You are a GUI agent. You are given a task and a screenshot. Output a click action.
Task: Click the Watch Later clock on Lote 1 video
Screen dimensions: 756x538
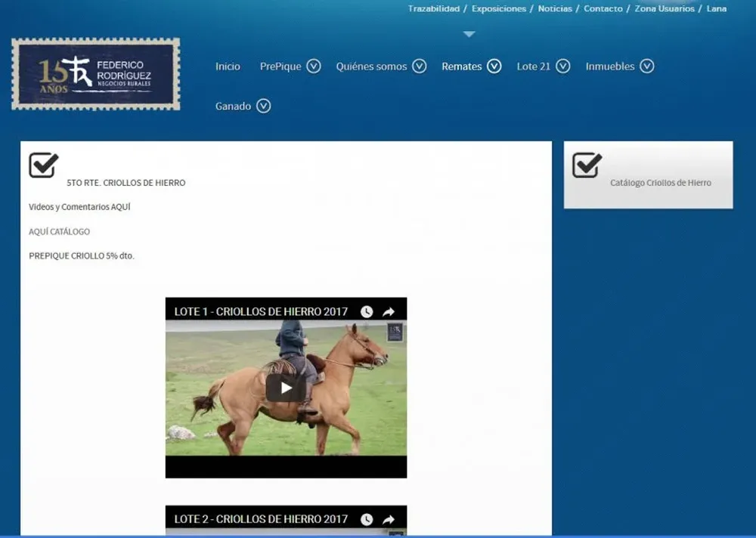(x=367, y=311)
